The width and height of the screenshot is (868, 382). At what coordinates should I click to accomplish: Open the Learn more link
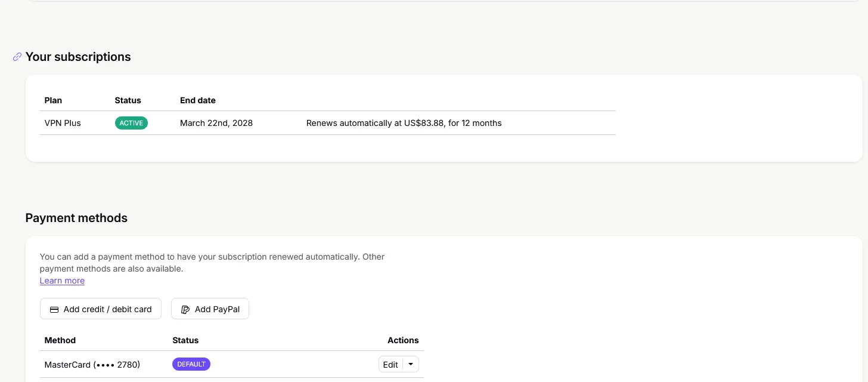62,281
